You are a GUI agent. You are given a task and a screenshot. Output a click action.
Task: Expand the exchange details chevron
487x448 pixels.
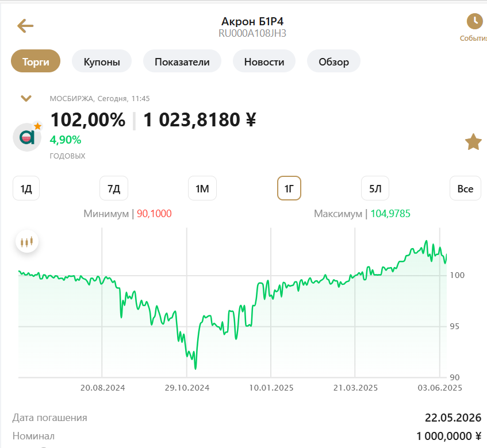[x=26, y=98]
